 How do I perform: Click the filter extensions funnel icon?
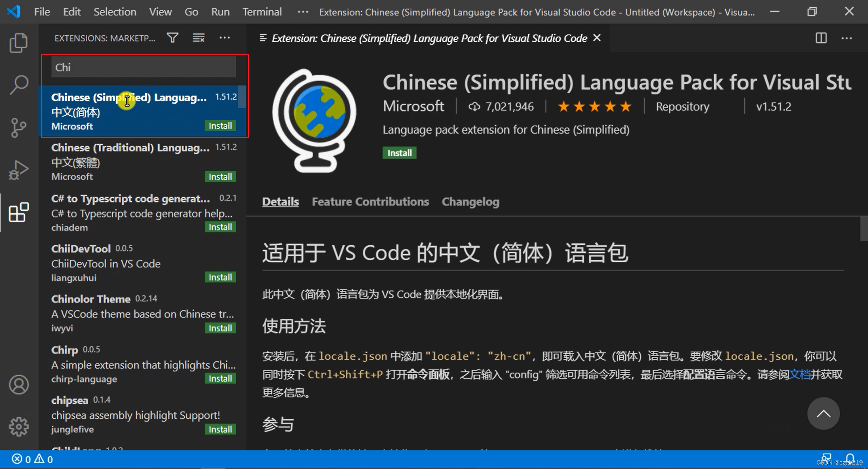(172, 38)
